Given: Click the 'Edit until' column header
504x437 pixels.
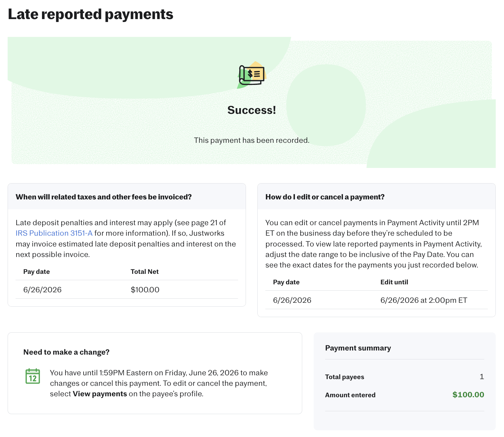Looking at the screenshot, I should (394, 282).
